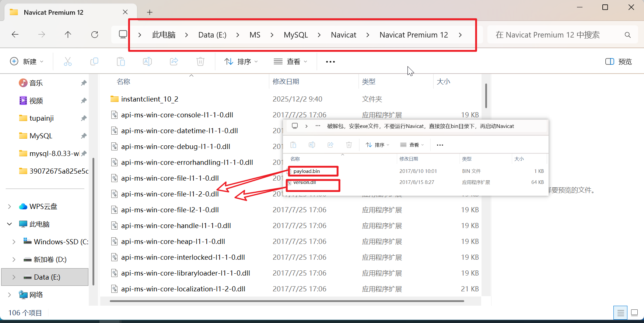Collapse the This PC tree node

(10, 224)
